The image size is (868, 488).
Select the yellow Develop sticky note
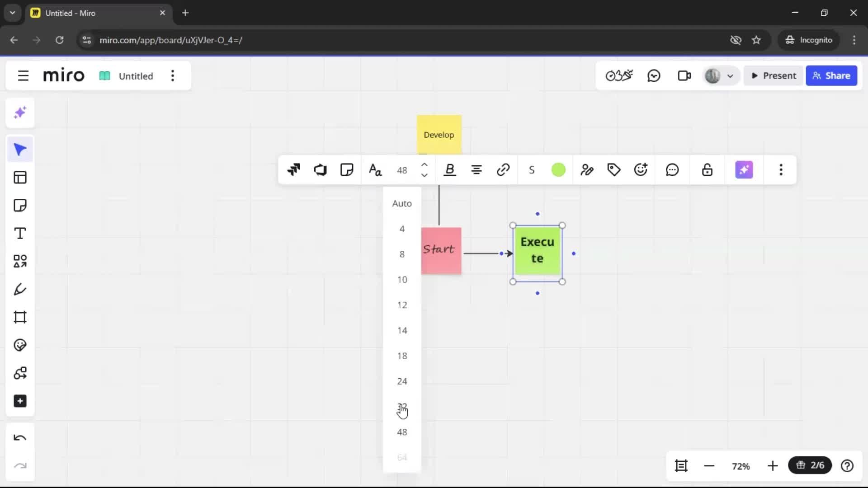coord(439,135)
